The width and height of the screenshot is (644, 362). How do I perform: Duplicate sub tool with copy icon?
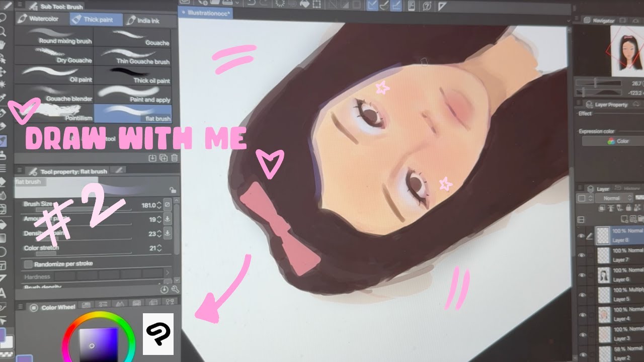click(164, 158)
